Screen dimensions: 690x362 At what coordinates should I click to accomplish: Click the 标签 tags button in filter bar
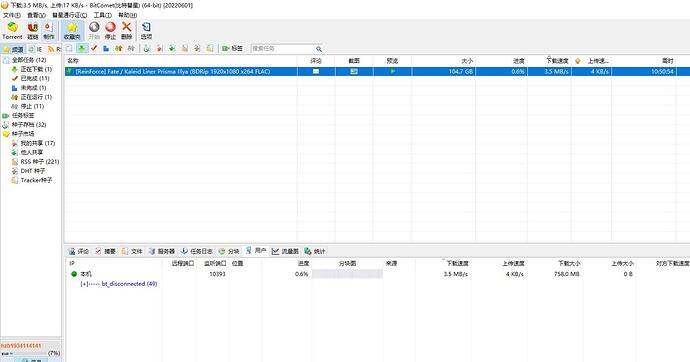(x=232, y=48)
